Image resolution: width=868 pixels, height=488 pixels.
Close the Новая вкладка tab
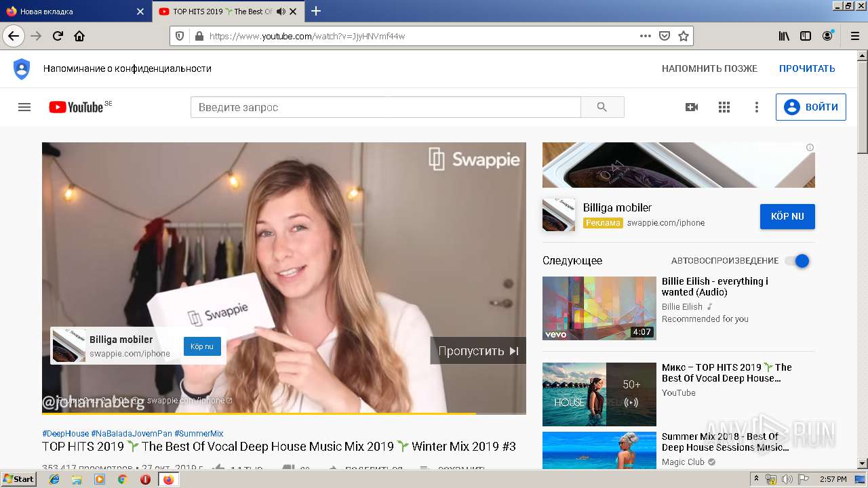(140, 12)
